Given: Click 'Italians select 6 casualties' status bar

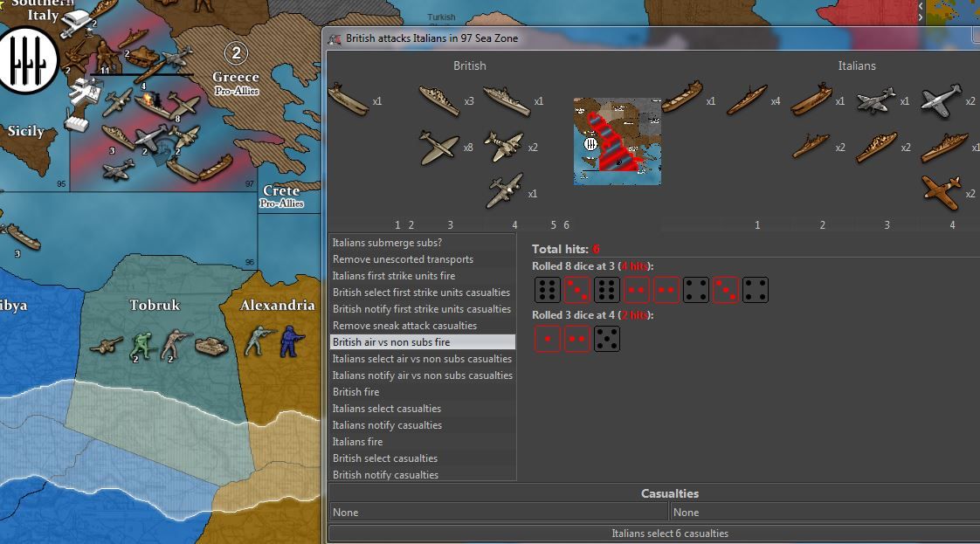Looking at the screenshot, I should 669,534.
